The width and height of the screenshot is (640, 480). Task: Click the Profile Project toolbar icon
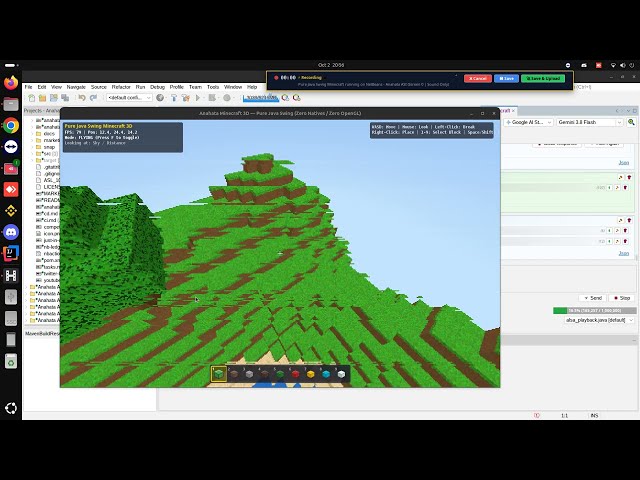(x=227, y=98)
